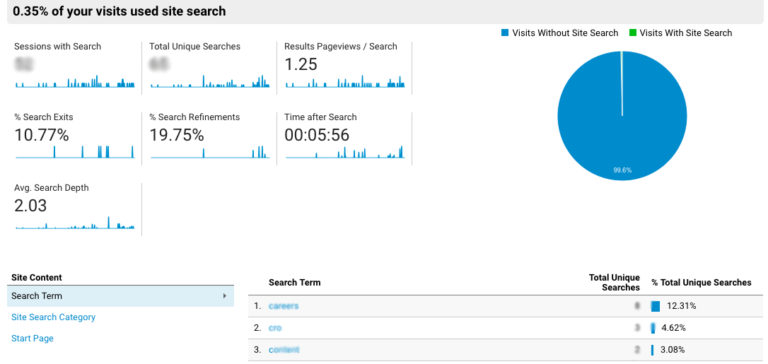Click the blue pie chart at 99.6%
The height and width of the screenshot is (364, 768).
622,116
